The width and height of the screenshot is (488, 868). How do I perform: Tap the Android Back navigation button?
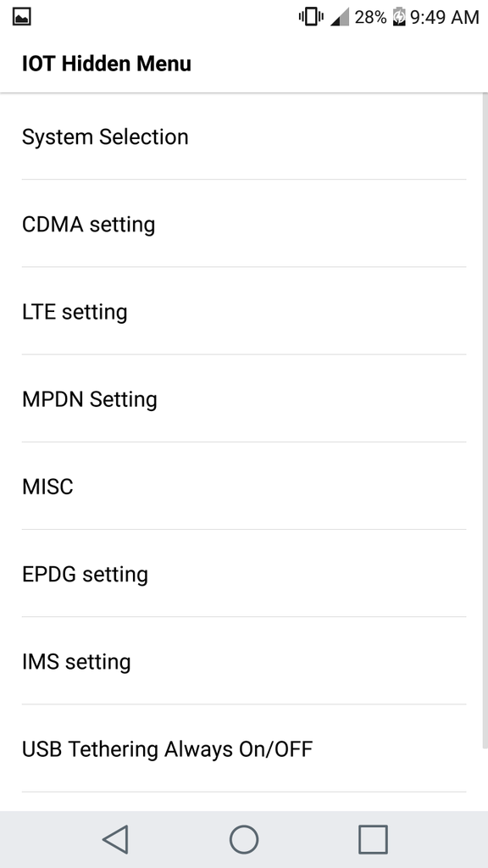(116, 839)
